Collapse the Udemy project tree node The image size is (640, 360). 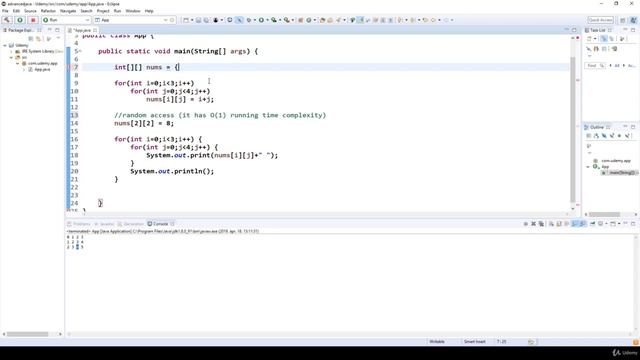(5, 45)
